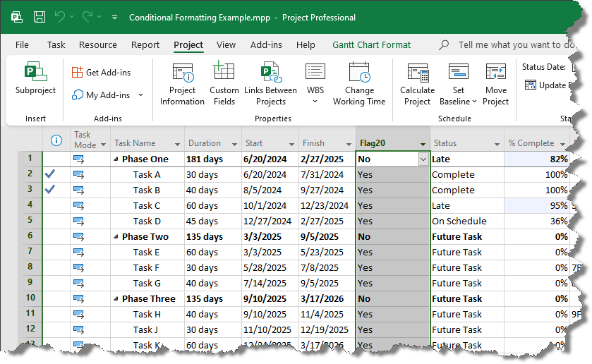Expand the My Add-ins dropdown arrow
Viewport: 592px width, 364px height.
point(140,95)
